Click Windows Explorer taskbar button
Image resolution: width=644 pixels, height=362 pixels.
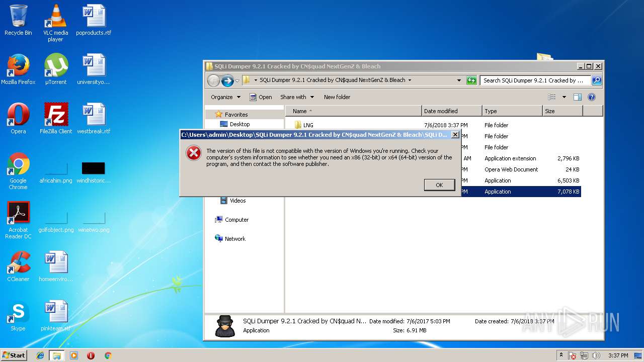click(57, 355)
